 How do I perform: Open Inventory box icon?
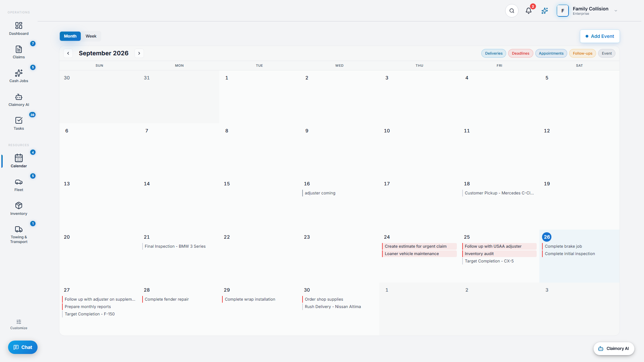point(19,205)
